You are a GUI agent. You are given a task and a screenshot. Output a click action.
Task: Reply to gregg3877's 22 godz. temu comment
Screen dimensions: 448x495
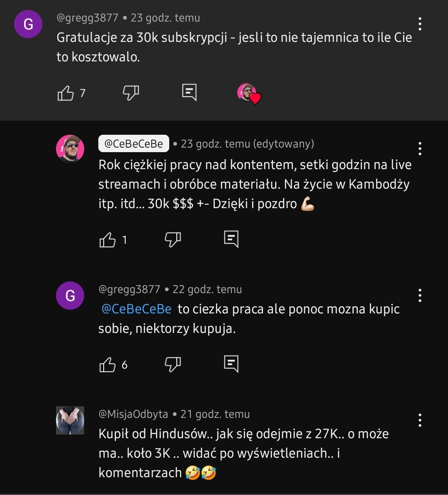point(231,364)
